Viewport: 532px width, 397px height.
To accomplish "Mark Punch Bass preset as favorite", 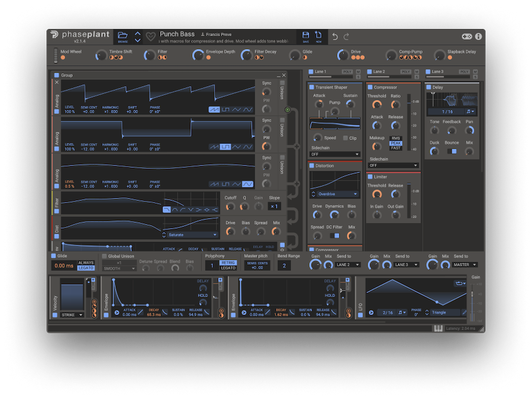I will click(x=150, y=36).
